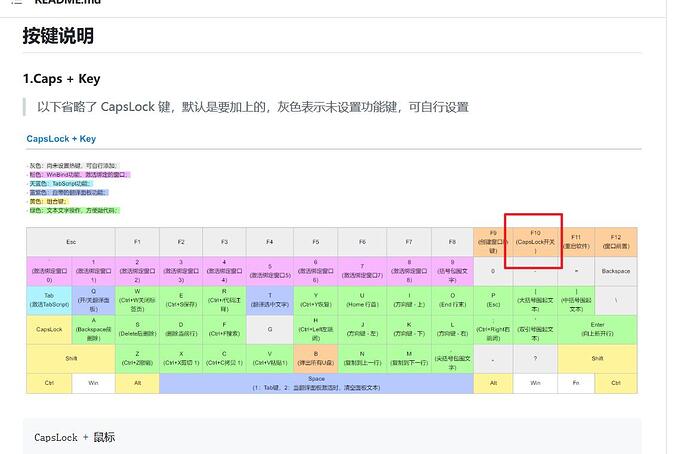
Task: Click the Tab key activating TabScript
Action: pos(49,299)
